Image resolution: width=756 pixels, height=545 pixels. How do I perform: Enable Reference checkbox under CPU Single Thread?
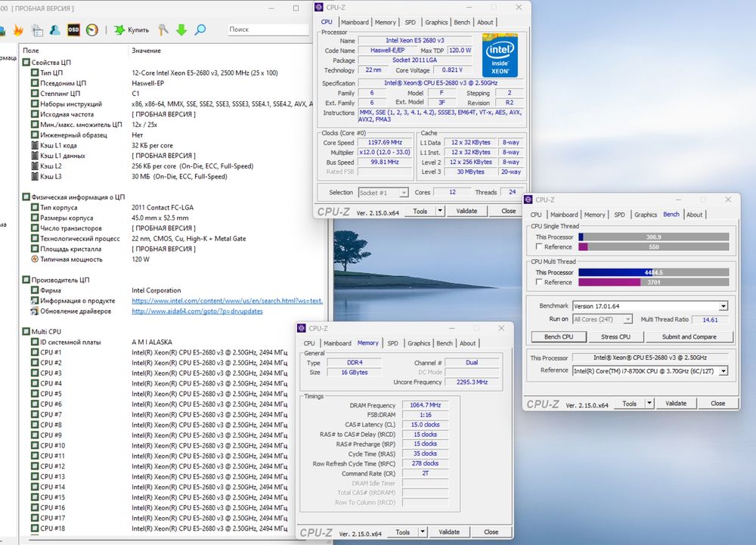539,246
